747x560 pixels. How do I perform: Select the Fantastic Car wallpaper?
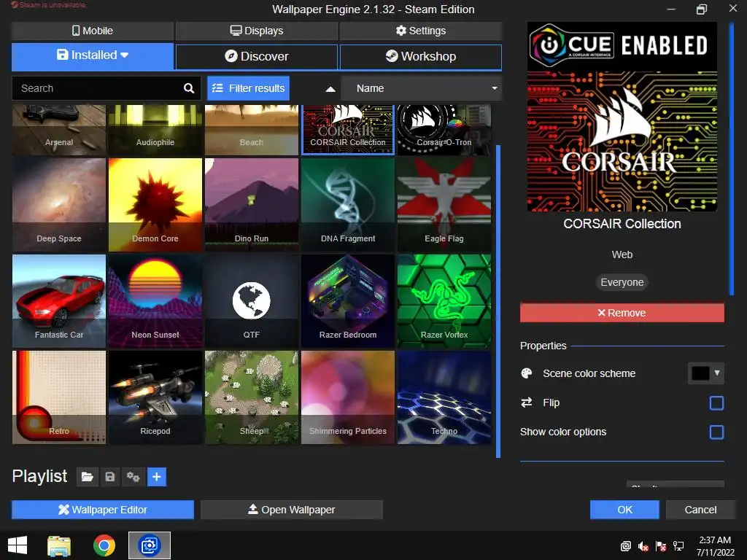[59, 301]
